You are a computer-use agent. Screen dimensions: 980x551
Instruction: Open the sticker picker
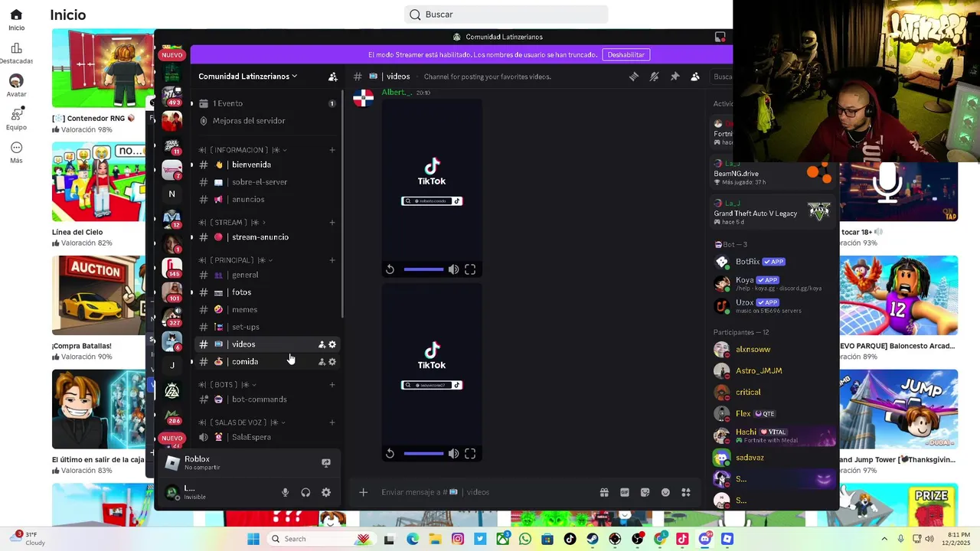645,492
